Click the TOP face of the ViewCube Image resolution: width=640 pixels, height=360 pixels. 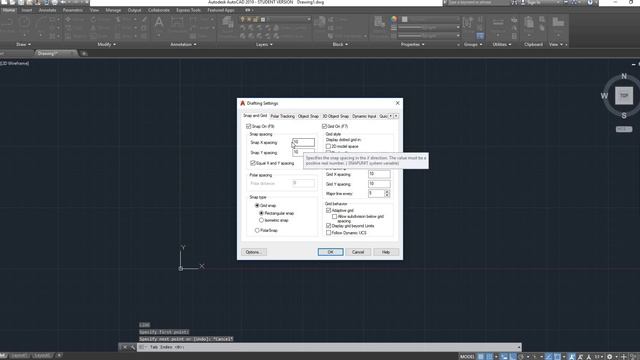tap(624, 96)
